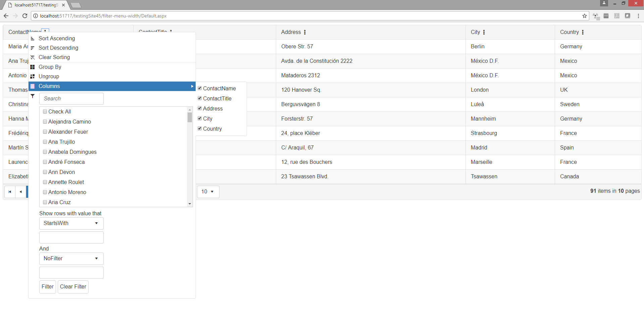Open the City column options menu icon
The image size is (644, 318).
(x=484, y=32)
